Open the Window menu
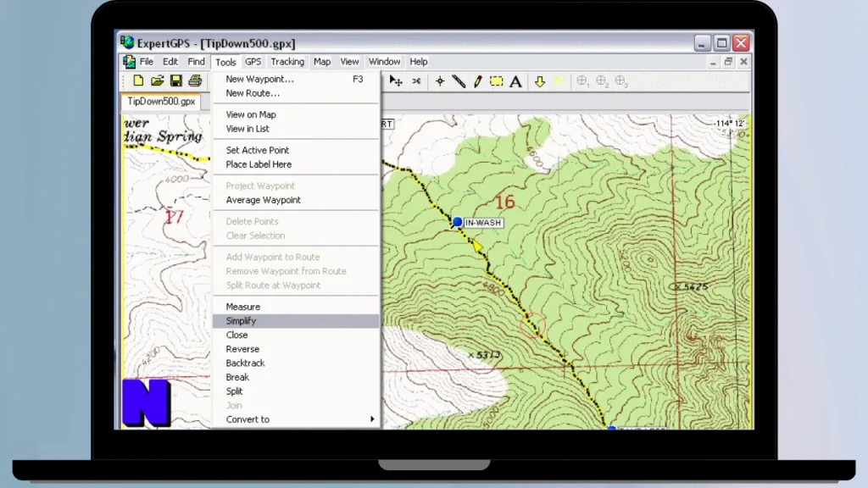This screenshot has width=868, height=488. [384, 61]
